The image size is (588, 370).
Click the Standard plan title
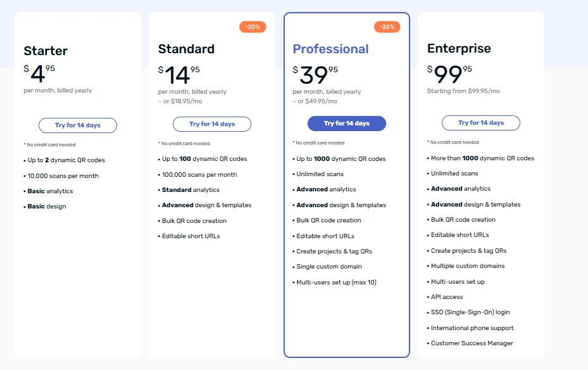(x=186, y=49)
